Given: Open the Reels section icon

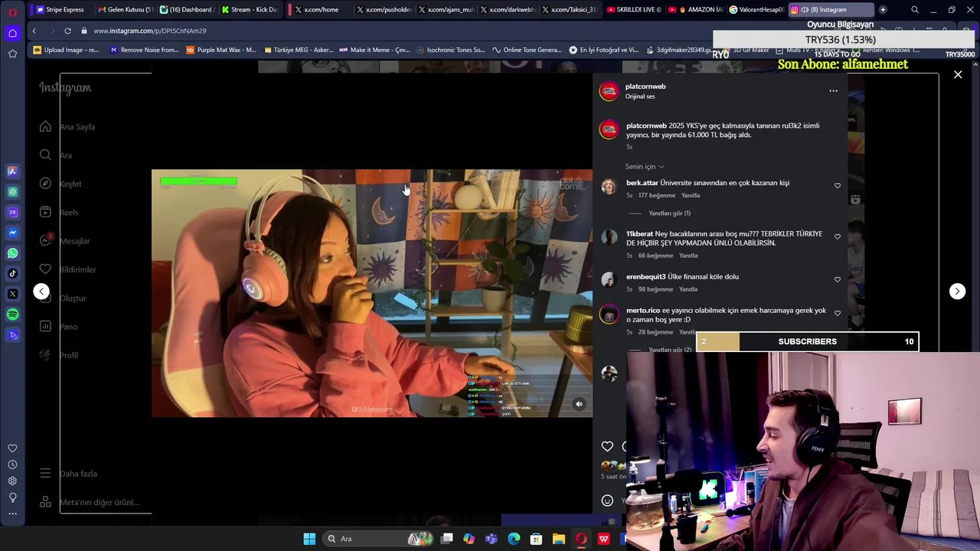Looking at the screenshot, I should pyautogui.click(x=45, y=212).
